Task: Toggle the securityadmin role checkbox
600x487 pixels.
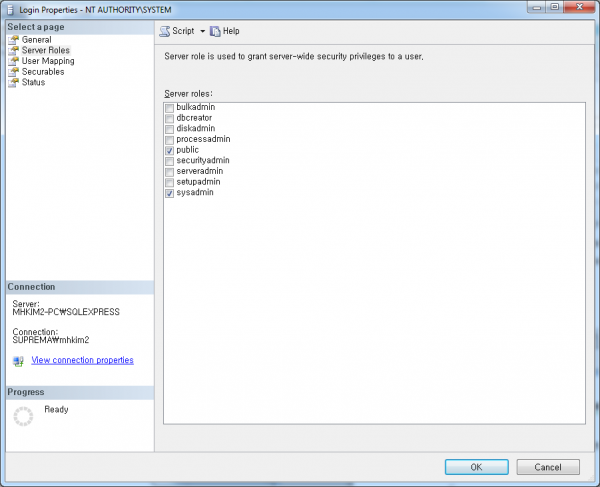Action: pos(168,161)
